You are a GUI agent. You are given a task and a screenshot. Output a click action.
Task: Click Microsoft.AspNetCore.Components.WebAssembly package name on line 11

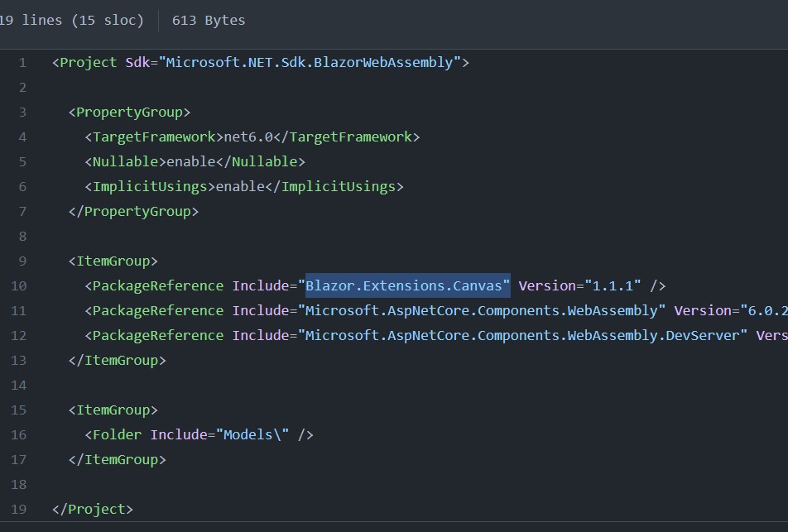482,311
